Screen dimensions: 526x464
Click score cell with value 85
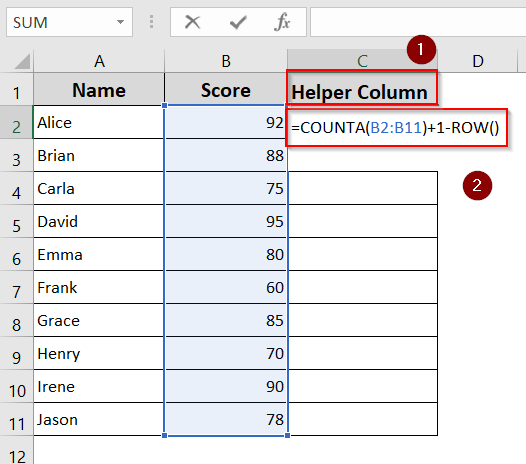click(226, 320)
